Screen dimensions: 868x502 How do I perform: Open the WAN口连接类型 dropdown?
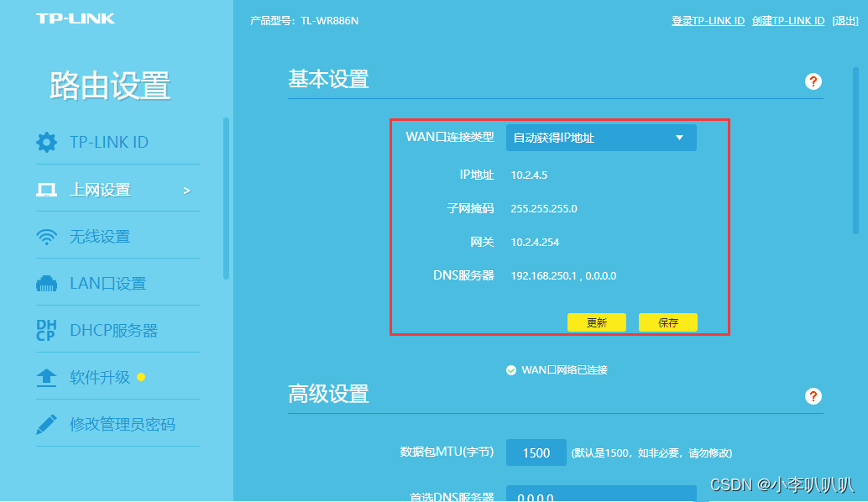tap(599, 137)
